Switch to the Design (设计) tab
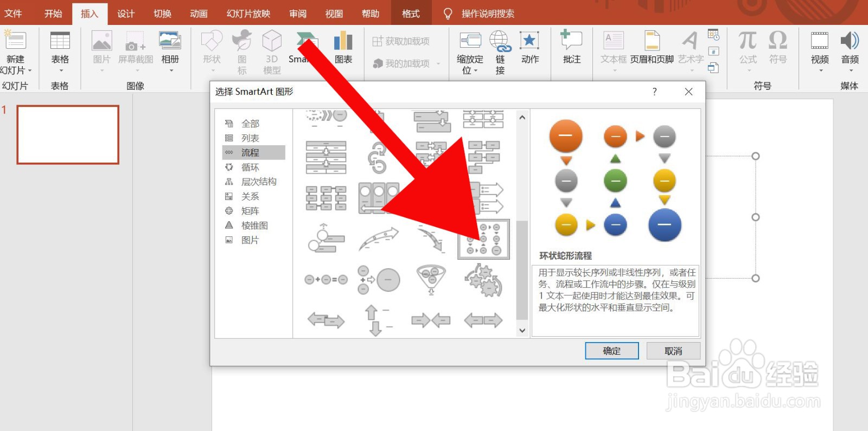 [126, 14]
